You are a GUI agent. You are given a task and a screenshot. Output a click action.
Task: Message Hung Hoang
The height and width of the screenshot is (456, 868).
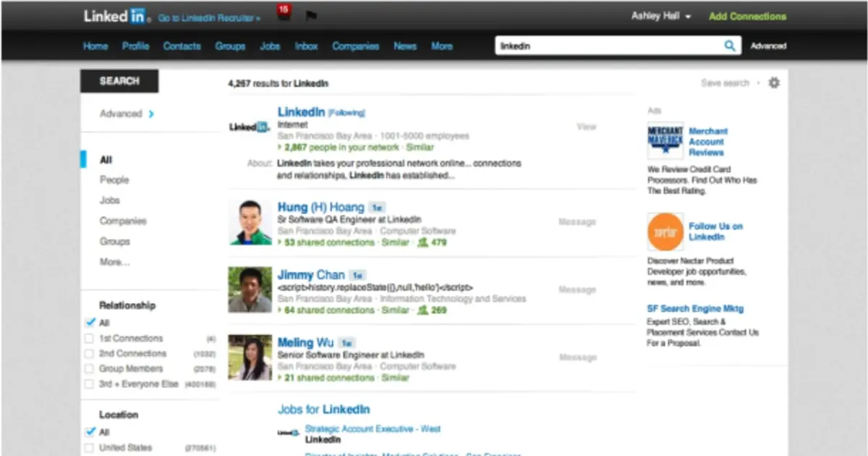pos(577,222)
